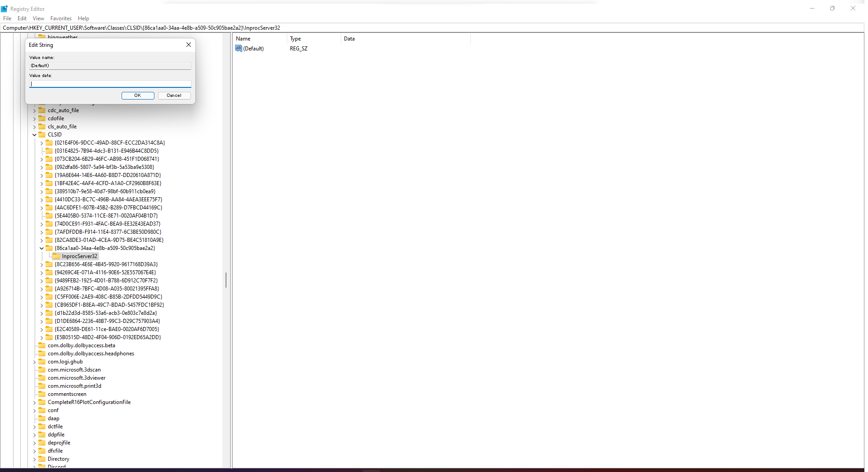Select the com.microsoft.print3d key
Viewport: 868px width, 472px height.
pyautogui.click(x=74, y=386)
